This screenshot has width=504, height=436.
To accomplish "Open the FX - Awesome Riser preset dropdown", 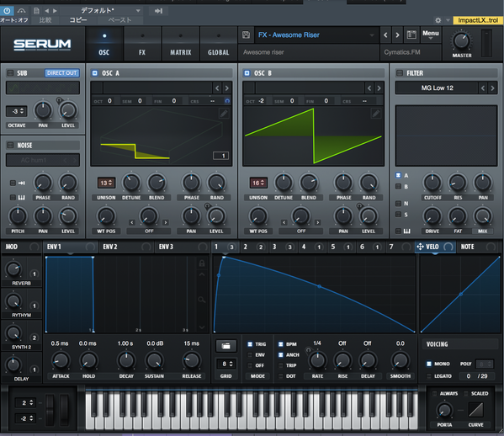I will tap(316, 35).
